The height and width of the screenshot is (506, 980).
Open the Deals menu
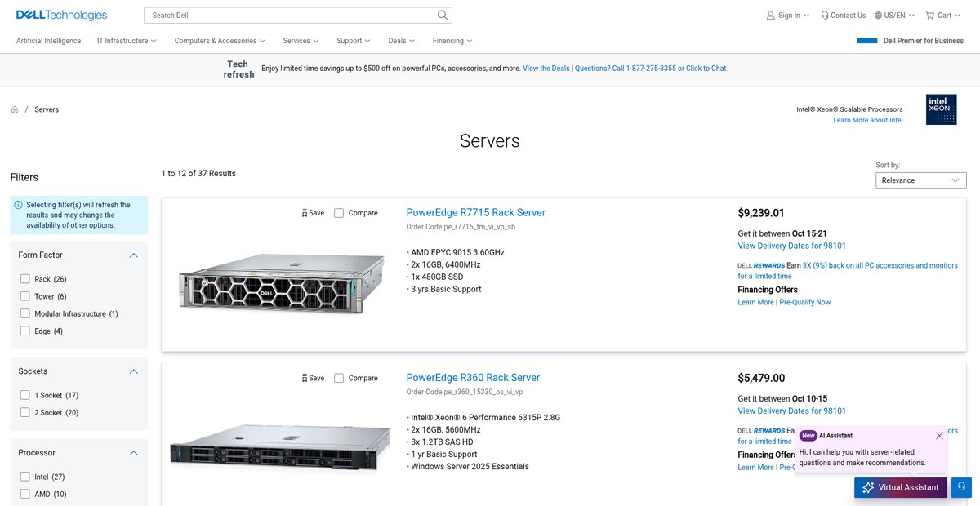401,41
